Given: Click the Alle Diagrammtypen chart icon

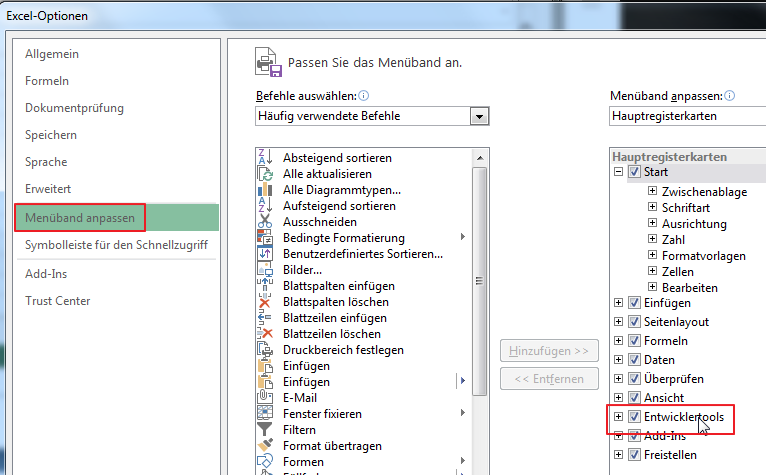Looking at the screenshot, I should pyautogui.click(x=265, y=190).
